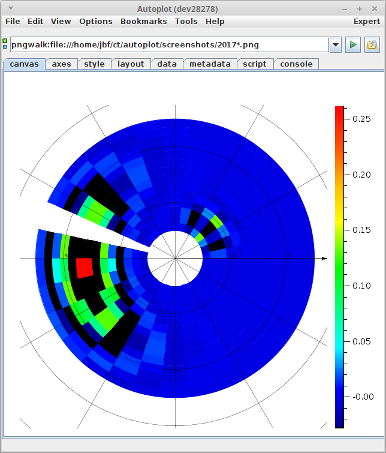Viewport: 386px width, 453px height.
Task: Open the Help menu
Action: click(215, 21)
